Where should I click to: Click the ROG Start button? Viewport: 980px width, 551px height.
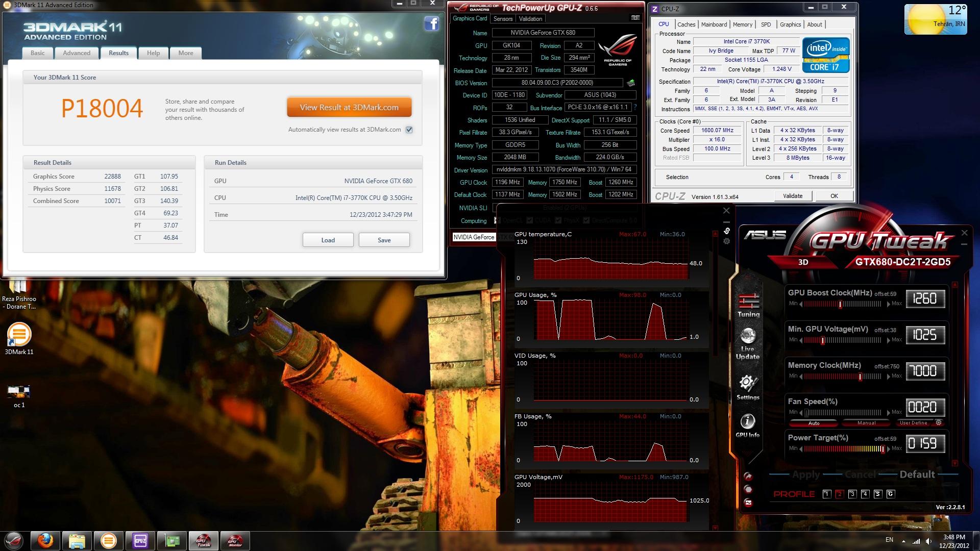(x=14, y=540)
